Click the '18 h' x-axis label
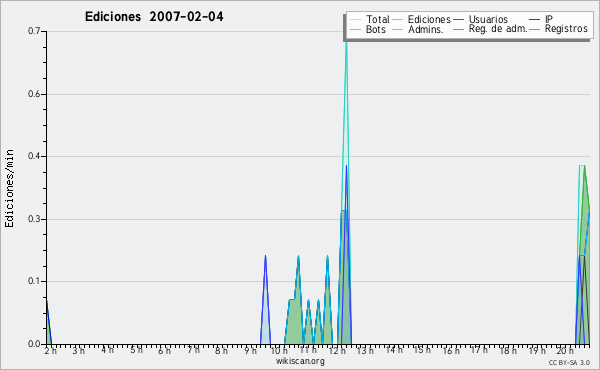Image resolution: width=600 pixels, height=370 pixels. click(508, 351)
